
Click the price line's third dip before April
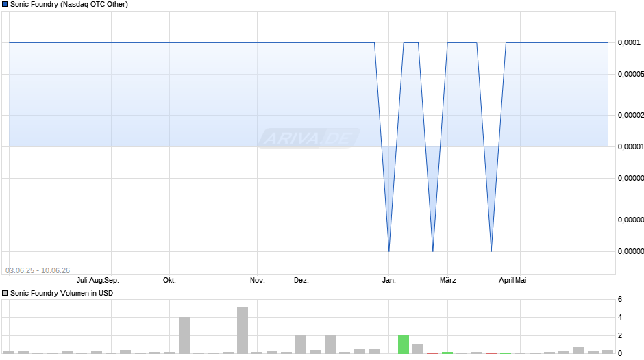click(x=491, y=250)
